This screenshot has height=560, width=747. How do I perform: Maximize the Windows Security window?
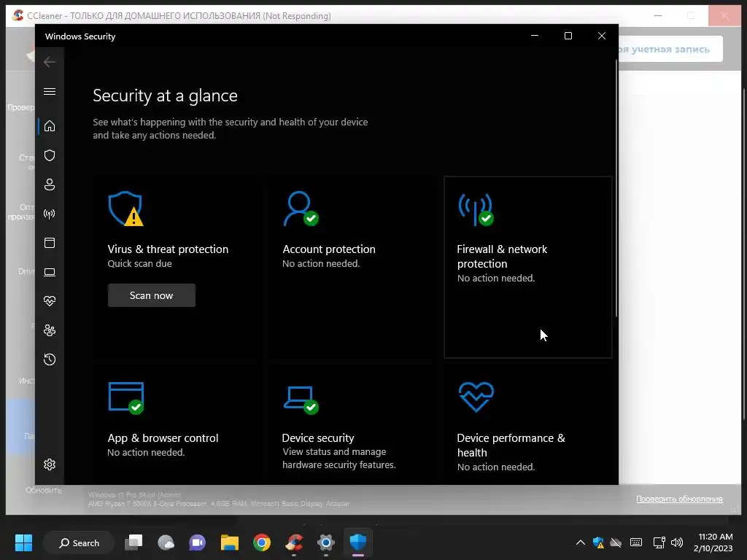point(568,36)
